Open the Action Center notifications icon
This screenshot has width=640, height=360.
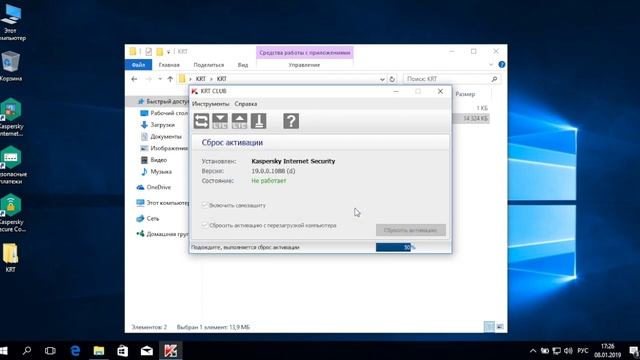(x=633, y=351)
